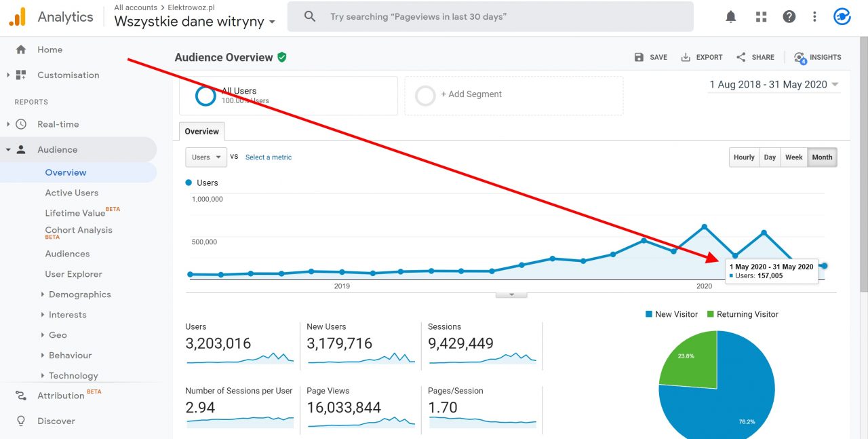The height and width of the screenshot is (439, 868).
Task: Click the highest peak point on Users chart
Action: (705, 227)
